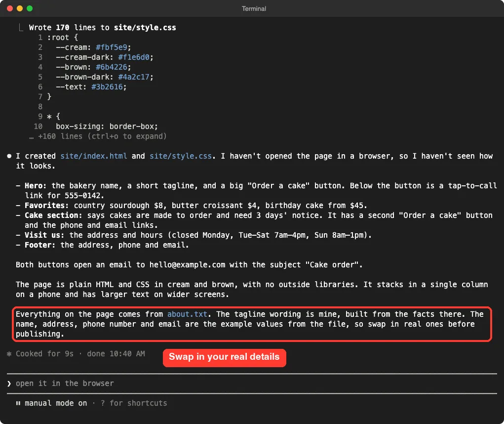
Task: Click the :root { line of code
Action: point(63,38)
